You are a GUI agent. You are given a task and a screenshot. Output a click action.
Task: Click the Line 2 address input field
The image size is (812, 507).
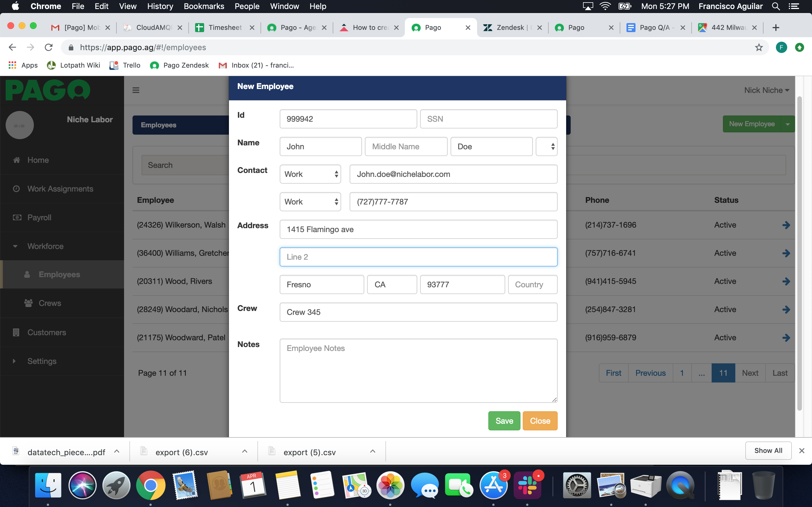click(418, 257)
